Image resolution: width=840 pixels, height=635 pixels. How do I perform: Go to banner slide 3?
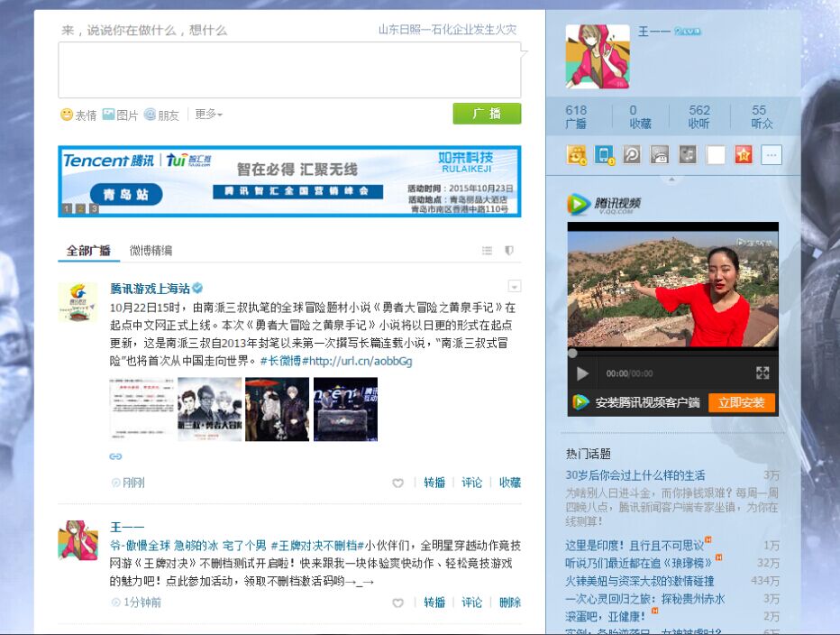(94, 208)
